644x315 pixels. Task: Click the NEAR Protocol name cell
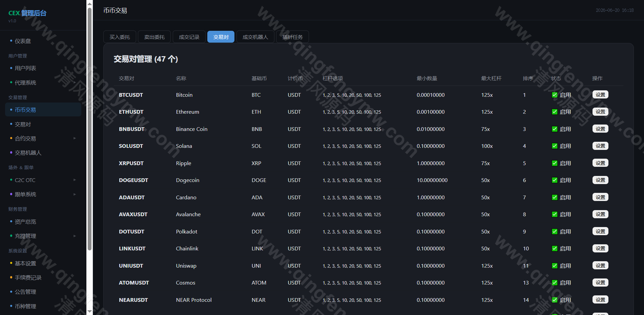pos(194,300)
